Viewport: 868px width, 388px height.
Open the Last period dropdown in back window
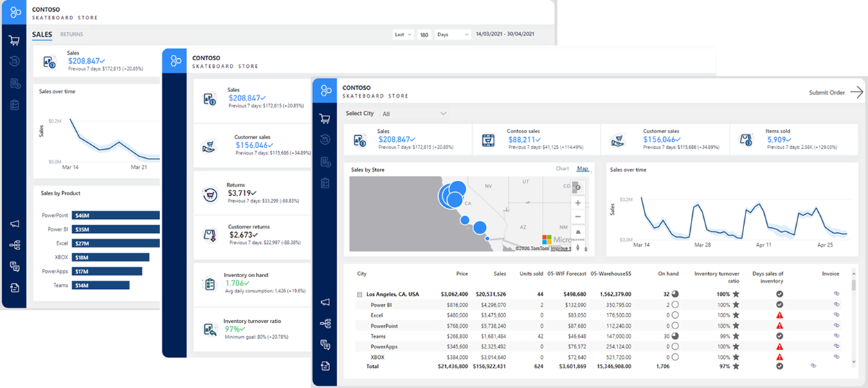click(404, 34)
